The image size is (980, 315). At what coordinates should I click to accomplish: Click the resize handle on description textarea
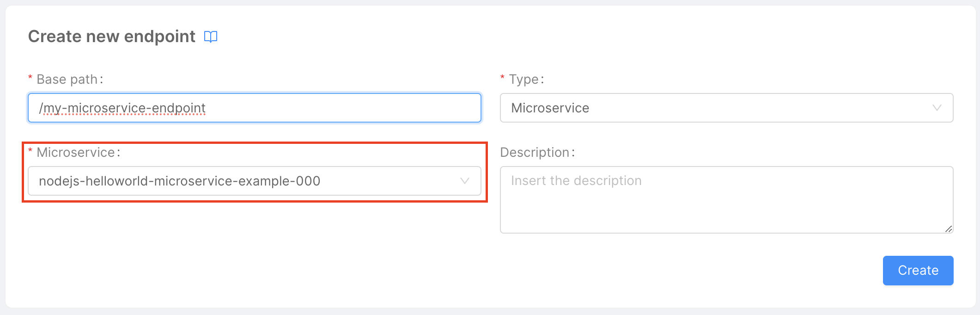pyautogui.click(x=948, y=228)
